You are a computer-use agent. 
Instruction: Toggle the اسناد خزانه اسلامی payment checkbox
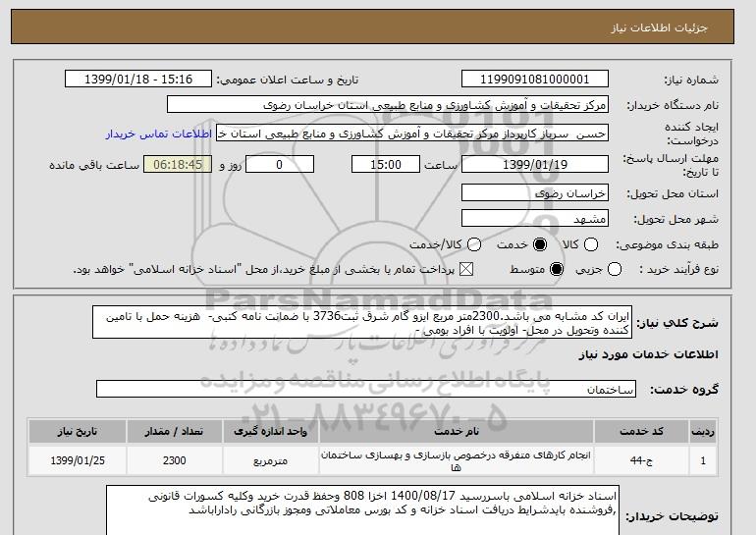pos(466,269)
